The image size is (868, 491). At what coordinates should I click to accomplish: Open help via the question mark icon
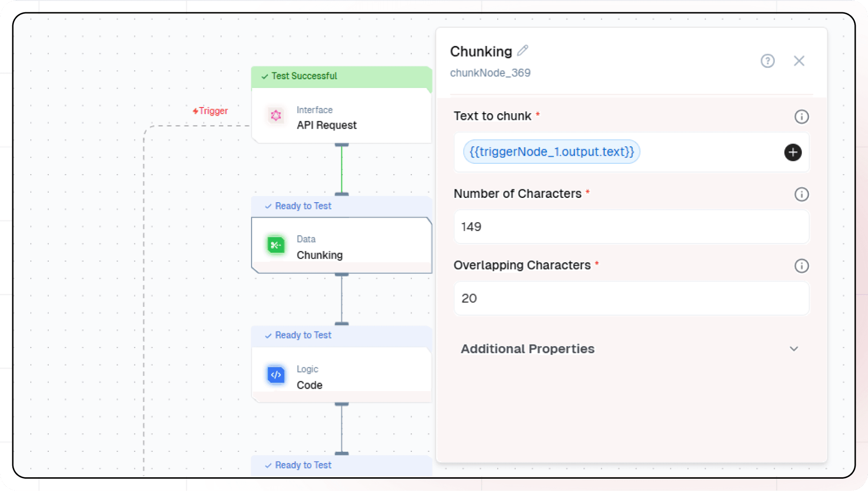(768, 61)
